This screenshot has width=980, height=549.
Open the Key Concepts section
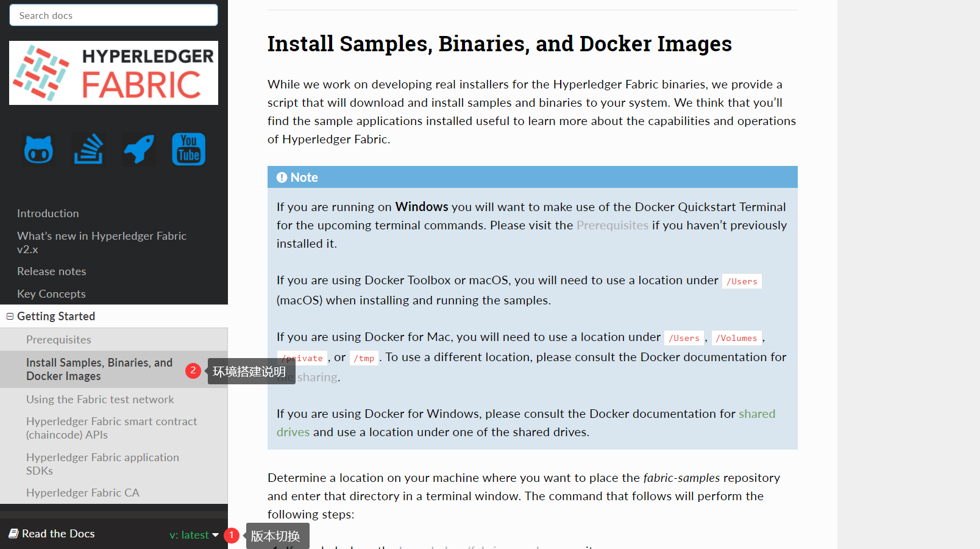point(51,293)
